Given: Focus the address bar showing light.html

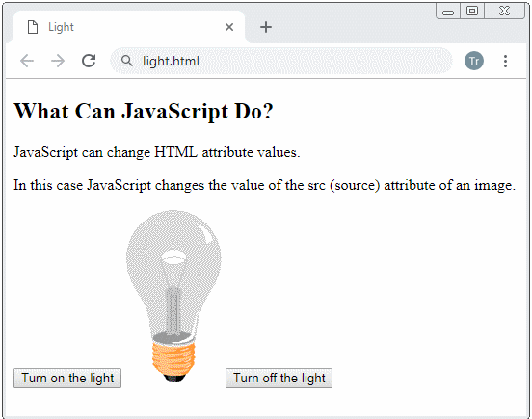Looking at the screenshot, I should [281, 61].
